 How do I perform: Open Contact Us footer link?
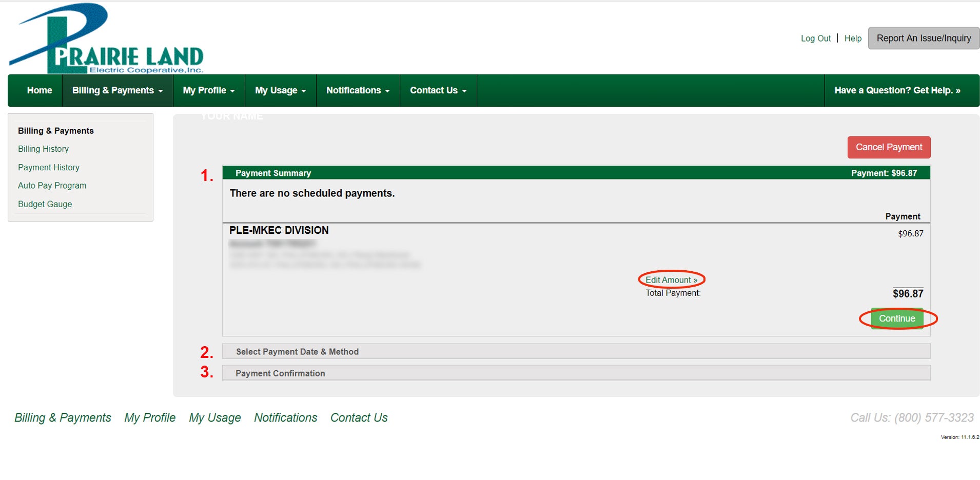359,418
